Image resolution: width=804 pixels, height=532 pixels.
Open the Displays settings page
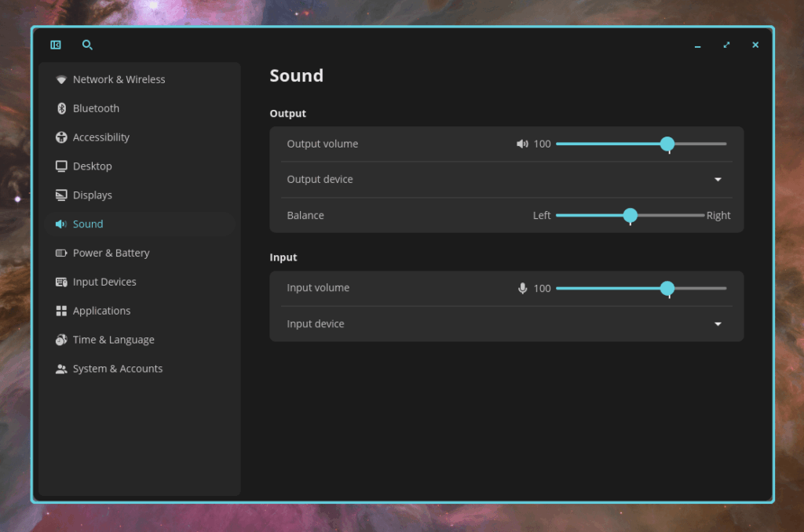pos(93,195)
